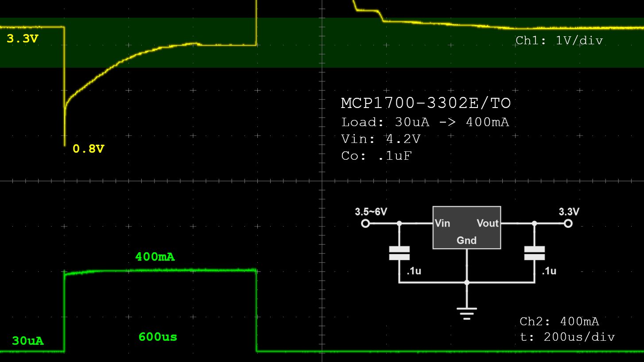644x362 pixels.
Task: Click the Ch2: 400mA scale text
Action: click(559, 321)
